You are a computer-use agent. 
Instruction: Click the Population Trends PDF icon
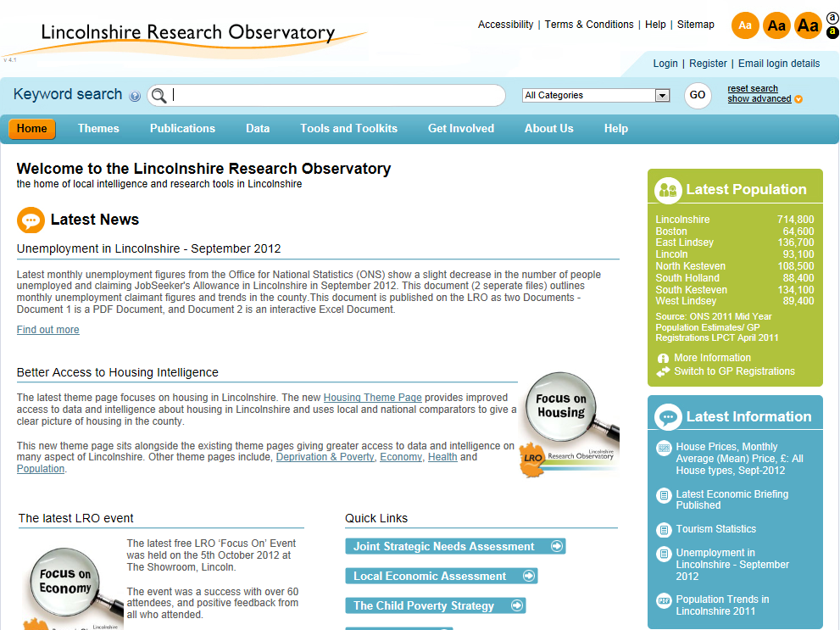pyautogui.click(x=664, y=600)
